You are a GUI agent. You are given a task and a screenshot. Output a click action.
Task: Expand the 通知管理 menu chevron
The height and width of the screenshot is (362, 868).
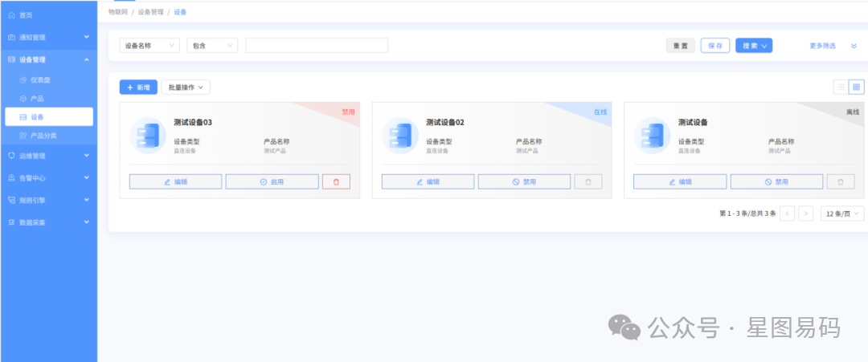pyautogui.click(x=86, y=37)
